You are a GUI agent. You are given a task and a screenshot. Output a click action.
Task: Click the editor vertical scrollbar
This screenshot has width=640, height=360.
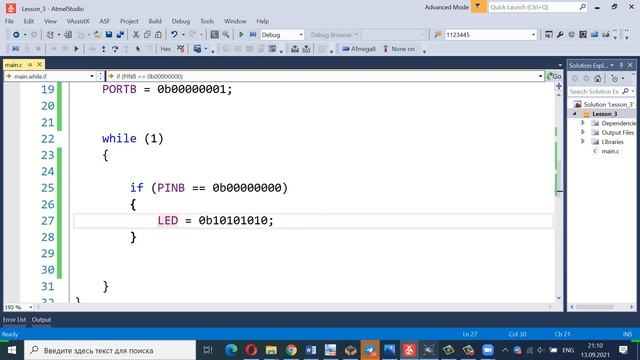(559, 196)
